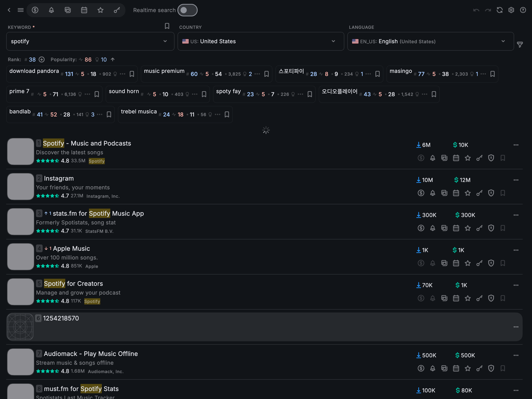Click the 'music premium' keyword suggestion
Viewport: 532px width, 399px height.
tap(164, 71)
